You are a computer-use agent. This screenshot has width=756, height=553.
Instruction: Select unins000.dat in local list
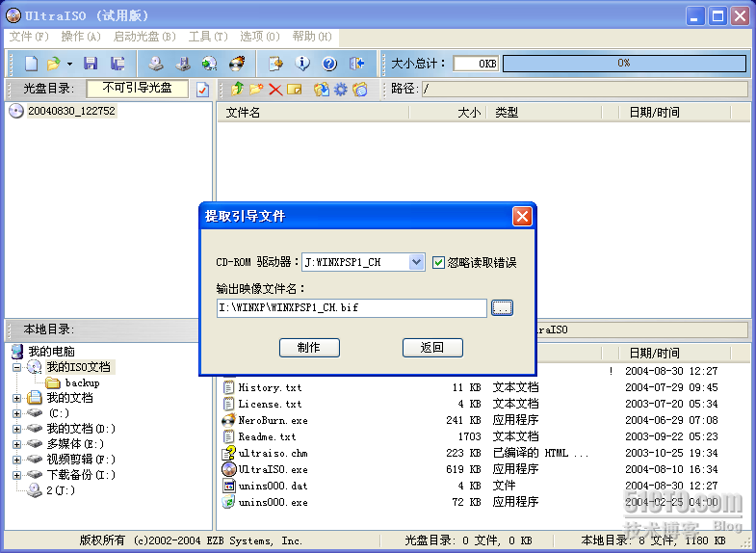tap(273, 486)
